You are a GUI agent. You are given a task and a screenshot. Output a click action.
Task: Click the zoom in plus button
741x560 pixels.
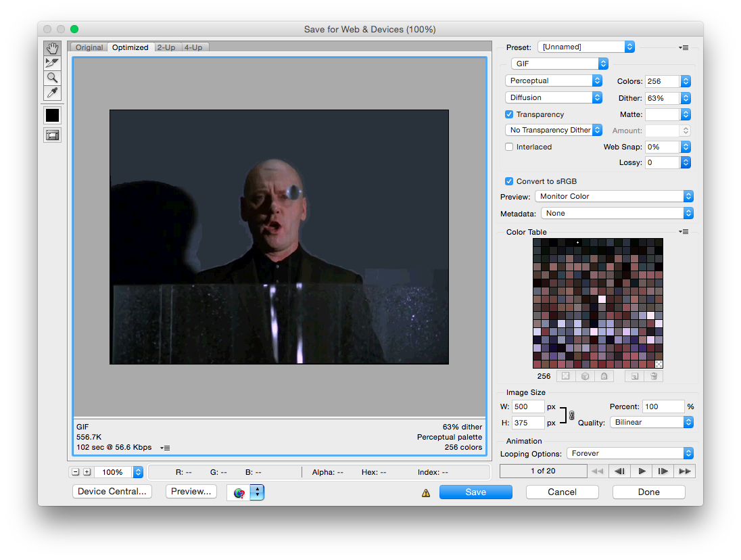pos(87,471)
